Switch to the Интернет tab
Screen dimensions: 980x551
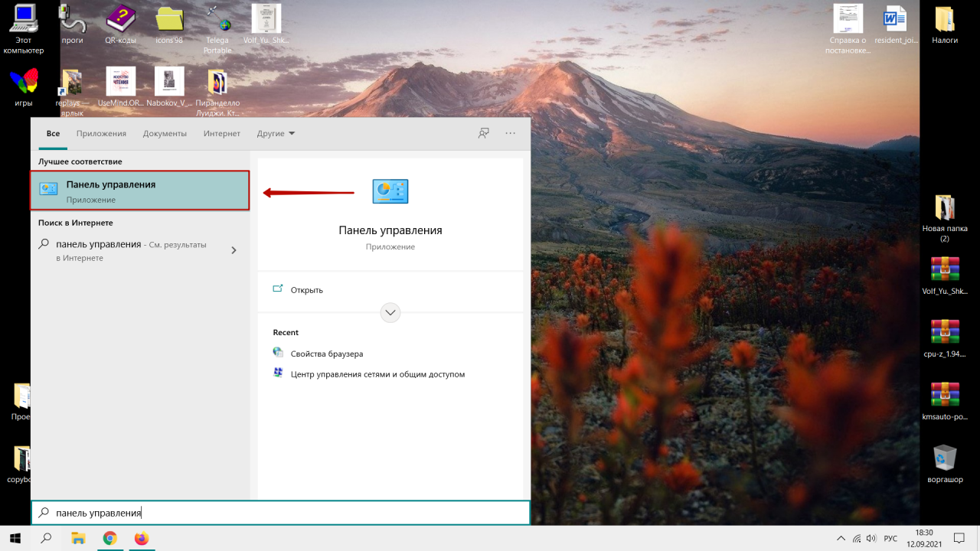(x=222, y=133)
